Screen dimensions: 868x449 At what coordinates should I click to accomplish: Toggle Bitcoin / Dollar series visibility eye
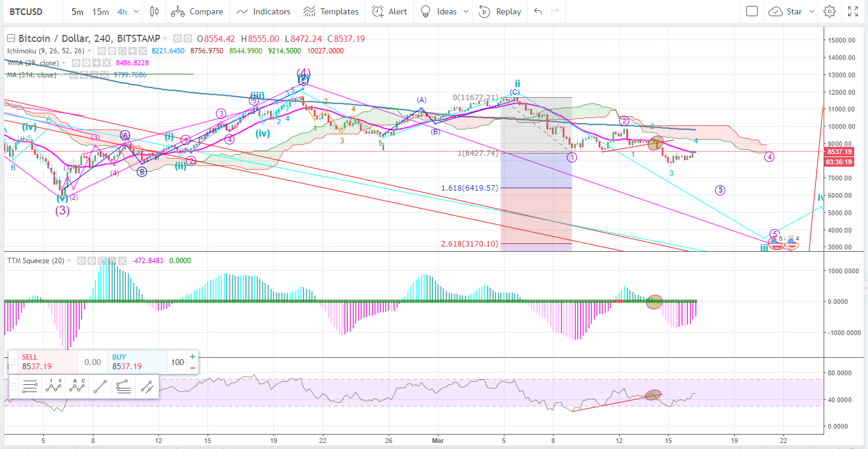pos(178,39)
